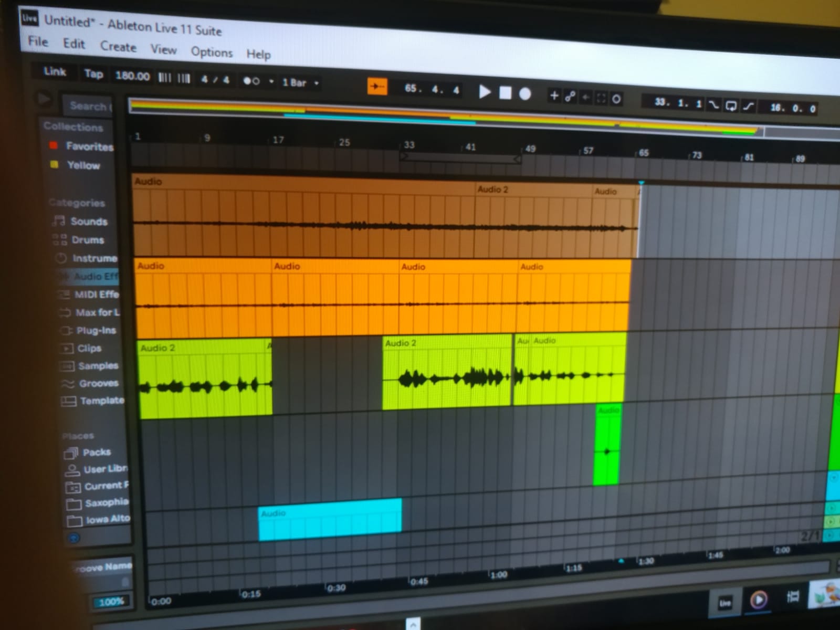Click the phase nudge up button
The width and height of the screenshot is (840, 630).
click(183, 79)
